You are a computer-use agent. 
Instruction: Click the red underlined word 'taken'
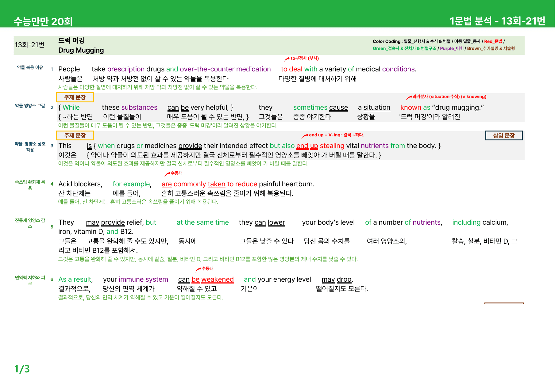[217, 184]
